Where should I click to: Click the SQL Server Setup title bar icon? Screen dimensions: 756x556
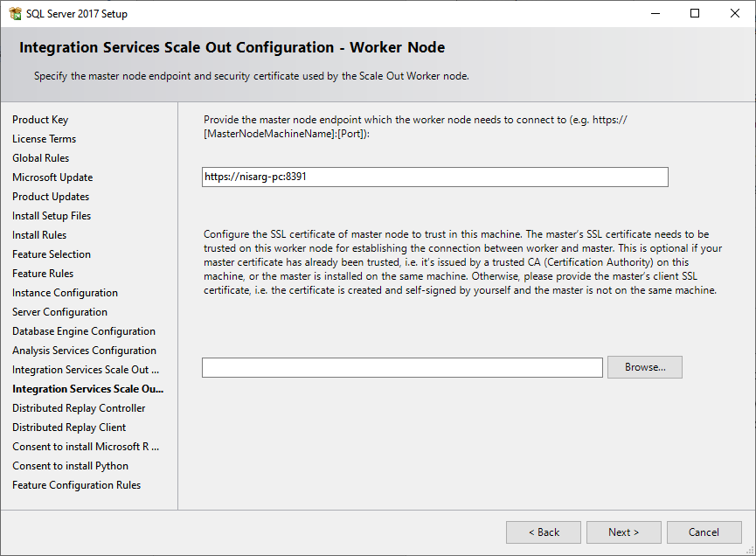click(16, 13)
